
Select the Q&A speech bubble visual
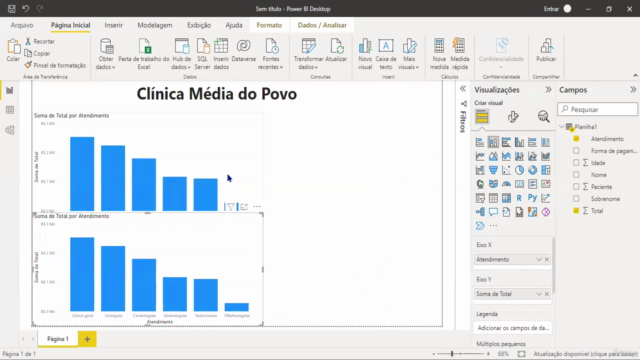pyautogui.click(x=493, y=212)
